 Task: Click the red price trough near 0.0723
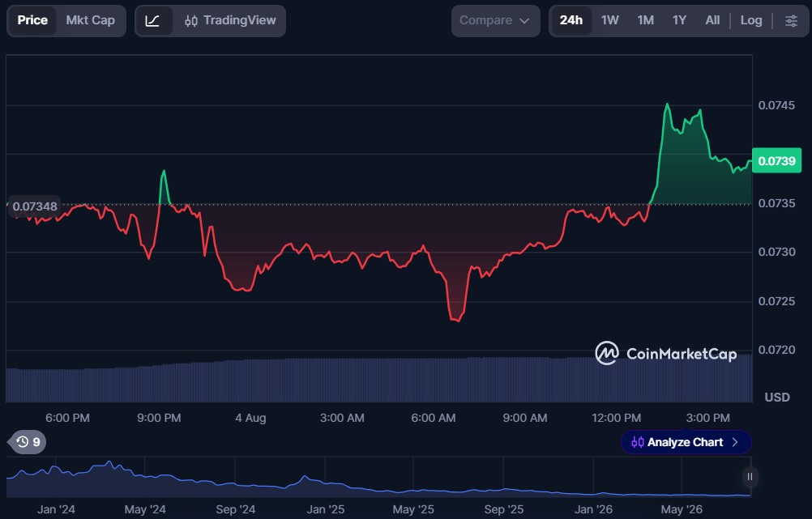(455, 320)
